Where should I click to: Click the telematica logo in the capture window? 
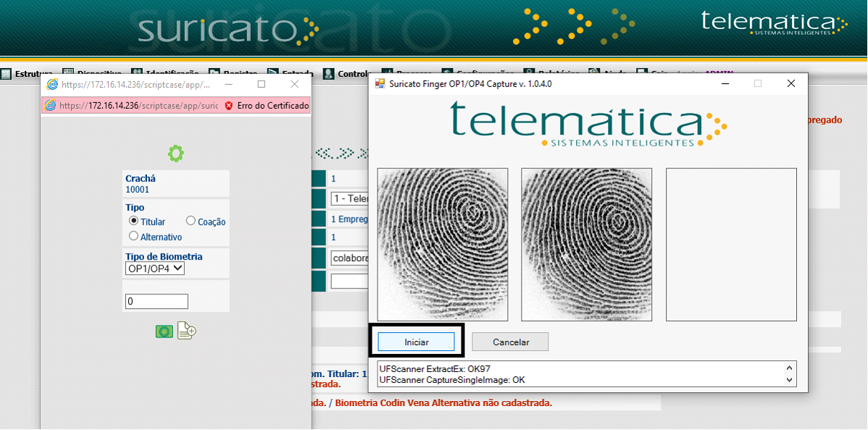pyautogui.click(x=588, y=124)
